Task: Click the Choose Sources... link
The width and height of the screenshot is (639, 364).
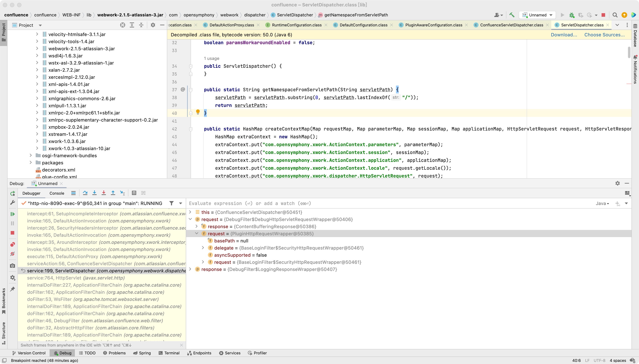Action: (x=604, y=35)
